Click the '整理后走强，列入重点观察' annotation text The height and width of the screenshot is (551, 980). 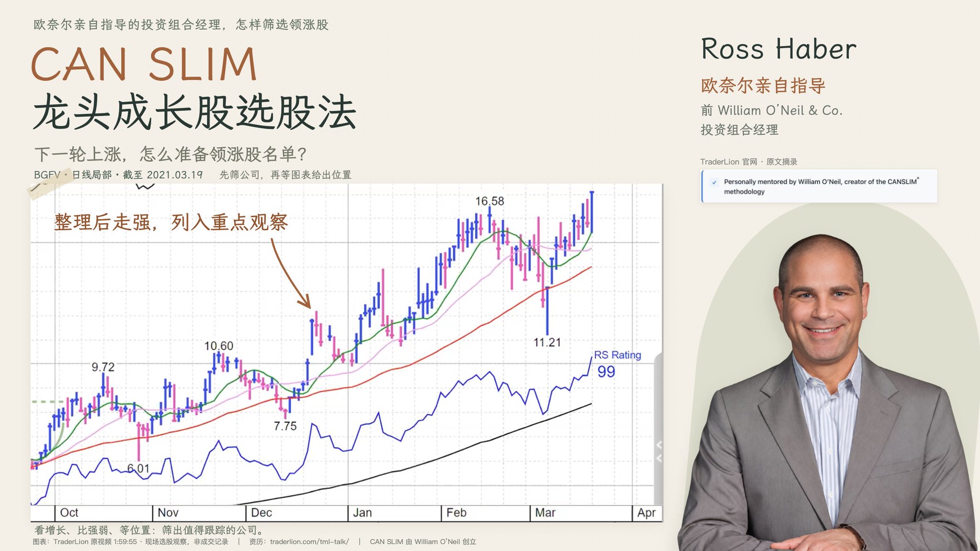click(171, 222)
